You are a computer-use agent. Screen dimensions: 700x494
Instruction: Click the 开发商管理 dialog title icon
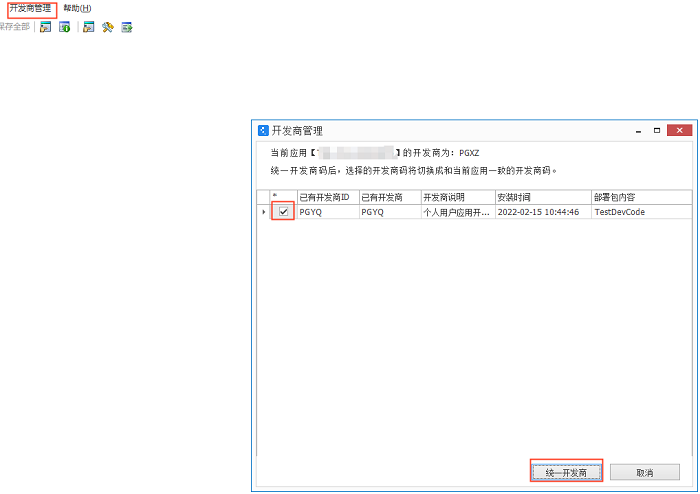click(263, 131)
